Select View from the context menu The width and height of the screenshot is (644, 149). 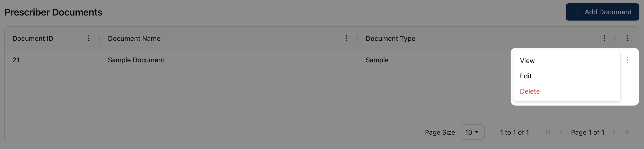click(x=527, y=61)
